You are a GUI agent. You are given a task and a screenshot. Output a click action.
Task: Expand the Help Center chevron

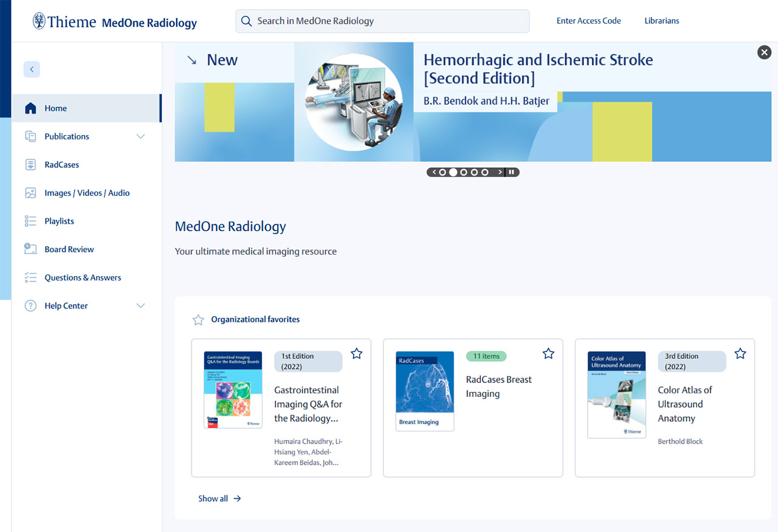click(141, 306)
